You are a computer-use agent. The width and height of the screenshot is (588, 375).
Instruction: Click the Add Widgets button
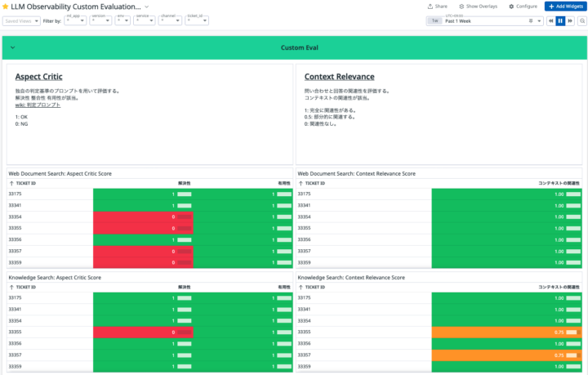click(x=564, y=7)
